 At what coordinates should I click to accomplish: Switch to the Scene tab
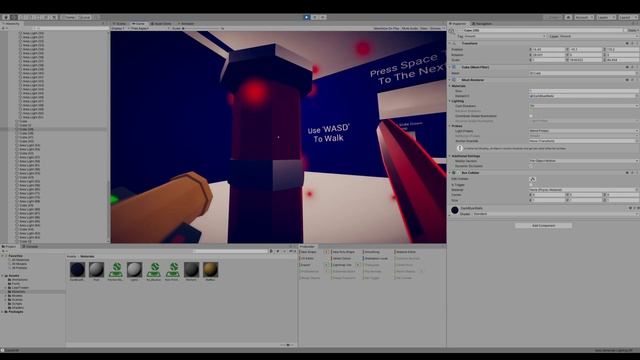[x=120, y=24]
